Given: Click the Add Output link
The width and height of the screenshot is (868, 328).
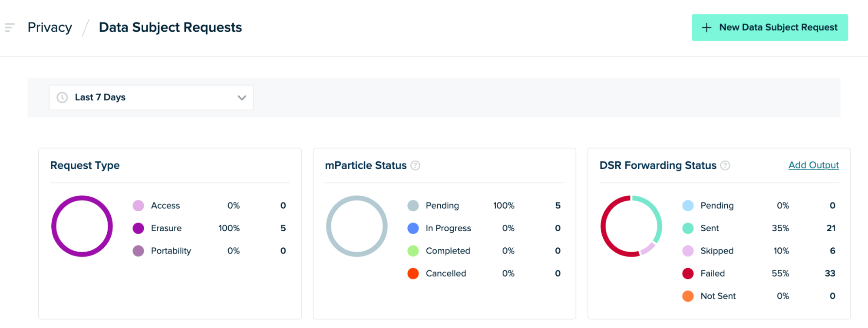Looking at the screenshot, I should point(814,165).
